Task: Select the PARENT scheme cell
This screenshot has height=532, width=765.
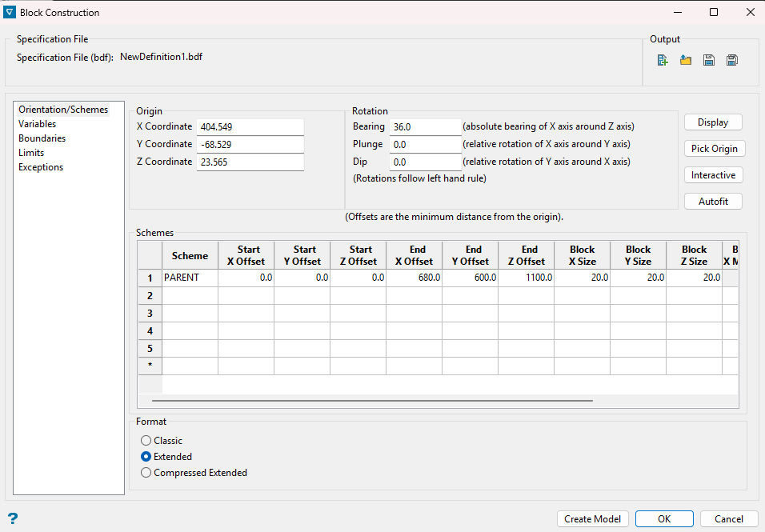Action: pos(190,278)
